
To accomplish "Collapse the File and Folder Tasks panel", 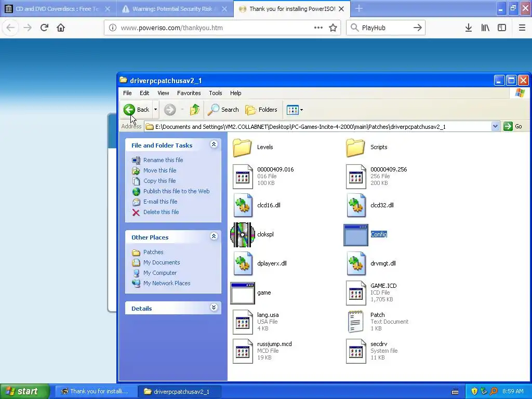I will tap(214, 144).
